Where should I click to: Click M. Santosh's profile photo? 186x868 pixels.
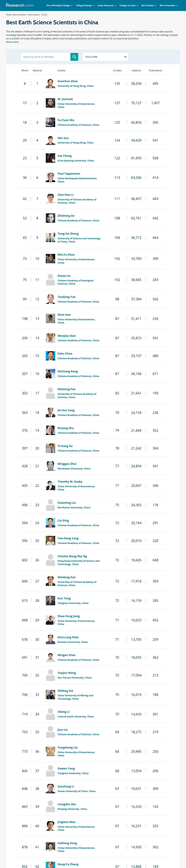[x=50, y=103]
